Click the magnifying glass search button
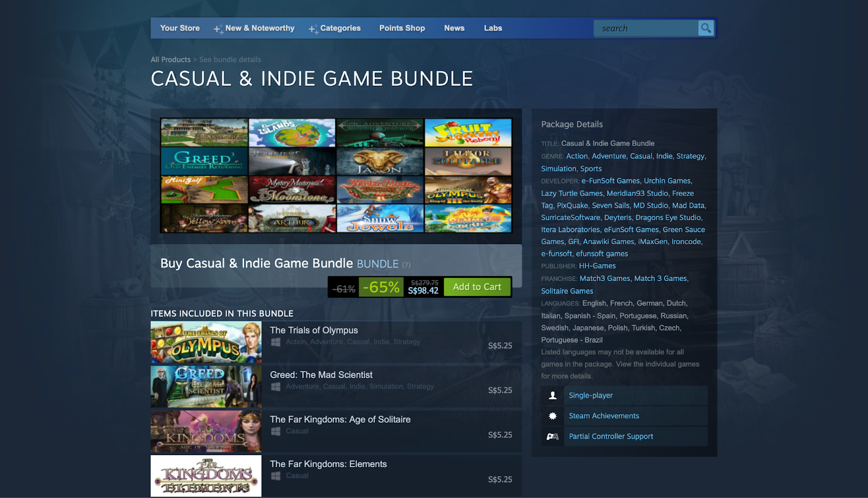The image size is (868, 498). coord(705,28)
